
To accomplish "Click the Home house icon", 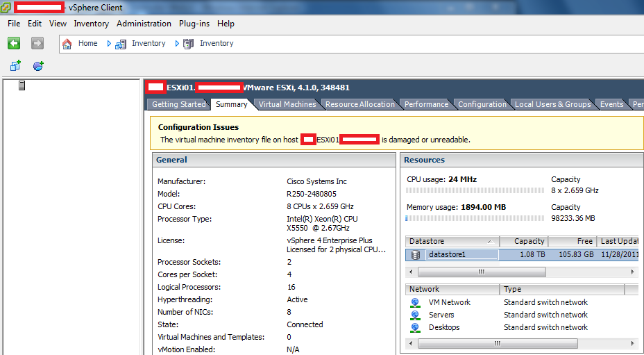I will pos(67,44).
